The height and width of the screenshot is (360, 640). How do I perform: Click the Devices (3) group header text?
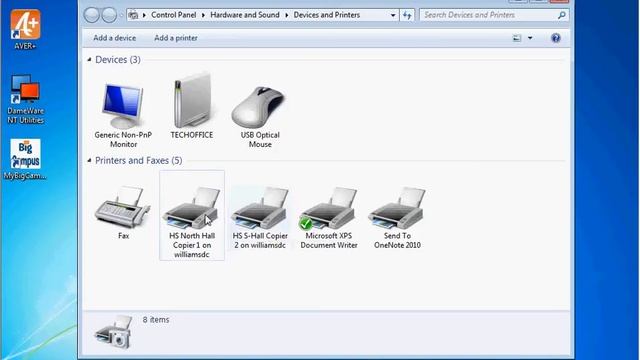[x=118, y=60]
